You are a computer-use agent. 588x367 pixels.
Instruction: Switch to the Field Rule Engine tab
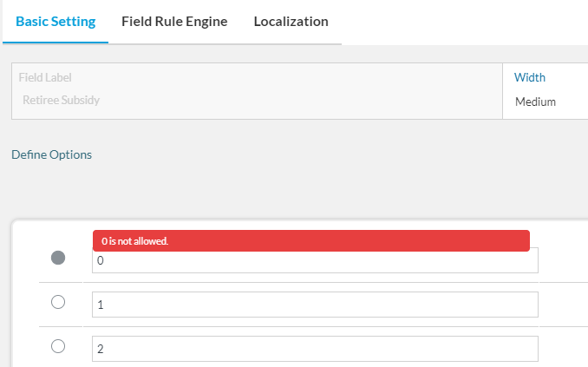pos(174,22)
